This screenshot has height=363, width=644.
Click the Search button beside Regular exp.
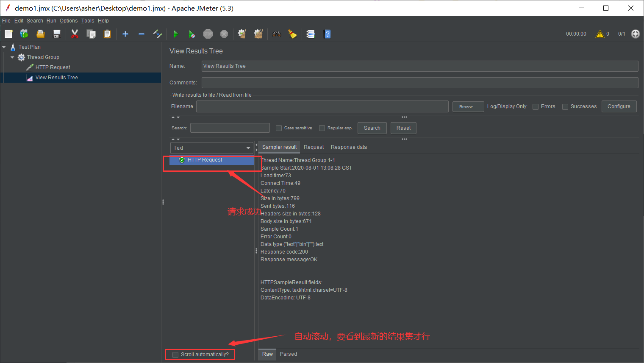(372, 128)
